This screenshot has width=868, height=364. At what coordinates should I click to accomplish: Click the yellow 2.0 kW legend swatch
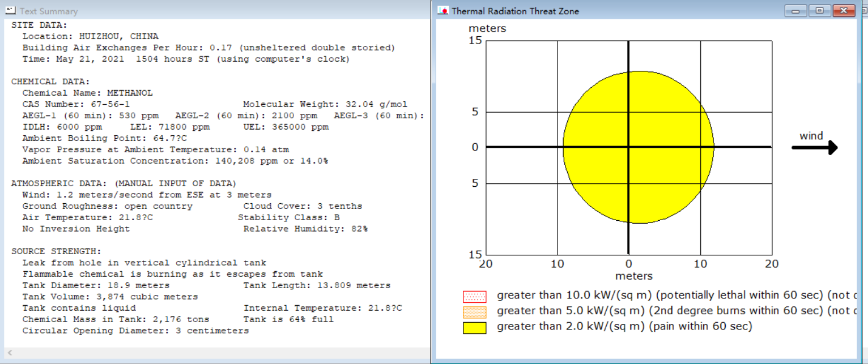pos(474,328)
